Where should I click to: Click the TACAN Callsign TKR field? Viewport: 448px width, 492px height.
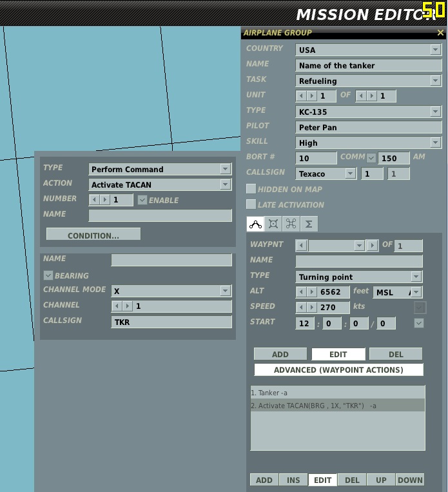coord(171,322)
